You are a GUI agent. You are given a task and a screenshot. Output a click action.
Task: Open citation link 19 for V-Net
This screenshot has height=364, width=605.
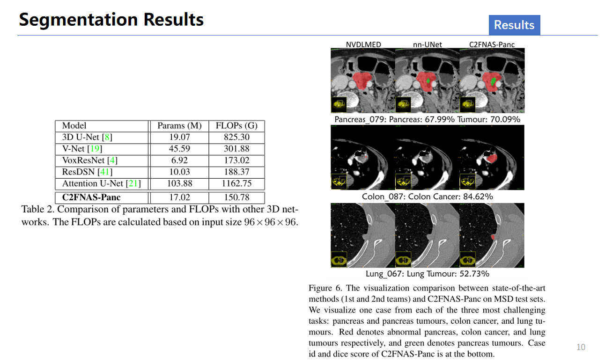tap(96, 149)
